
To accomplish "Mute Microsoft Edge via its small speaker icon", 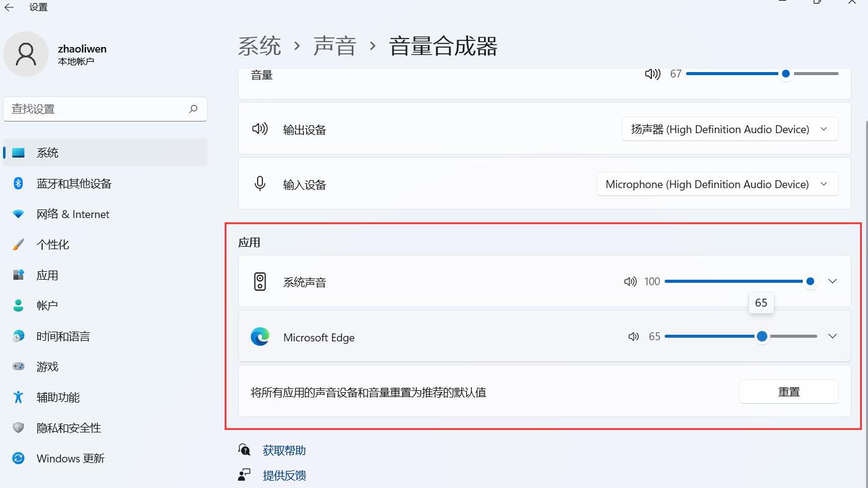I will point(633,336).
